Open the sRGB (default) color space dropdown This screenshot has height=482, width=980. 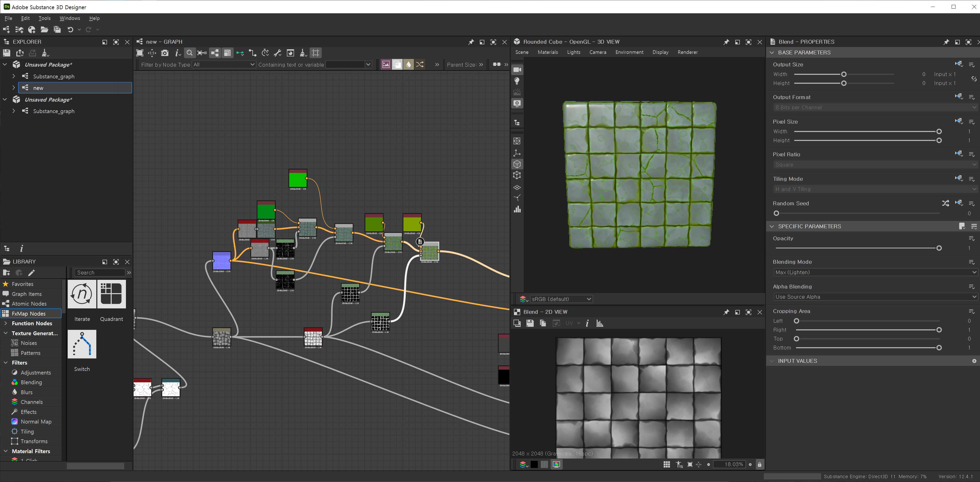point(561,299)
